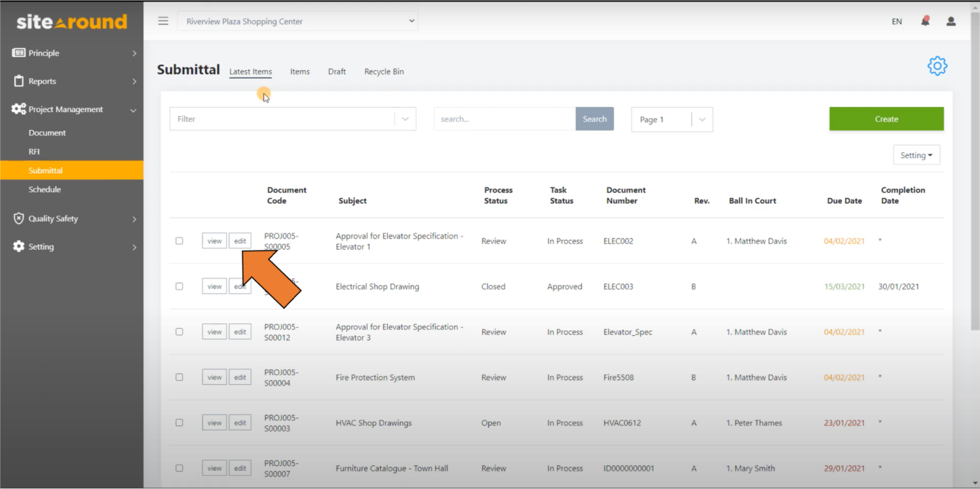
Task: Expand the Quality Safety menu
Action: point(134,219)
